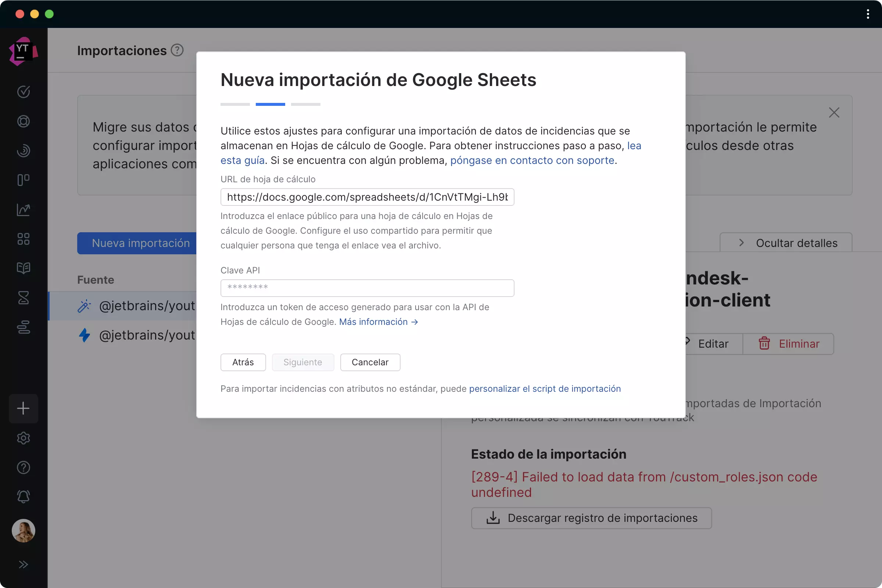Open the Importaciones help question mark
The image size is (882, 588).
pyautogui.click(x=177, y=50)
